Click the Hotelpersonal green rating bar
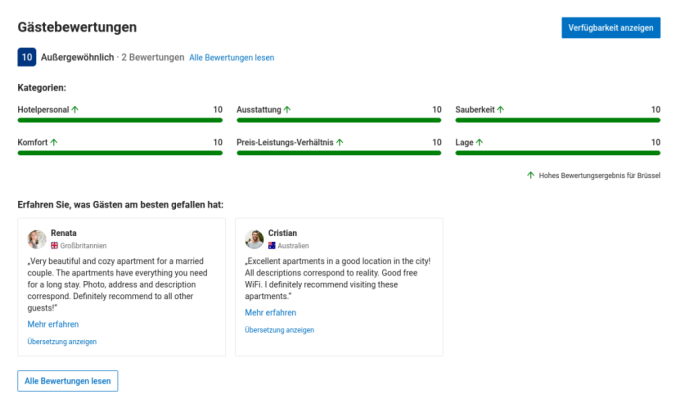 [x=120, y=120]
